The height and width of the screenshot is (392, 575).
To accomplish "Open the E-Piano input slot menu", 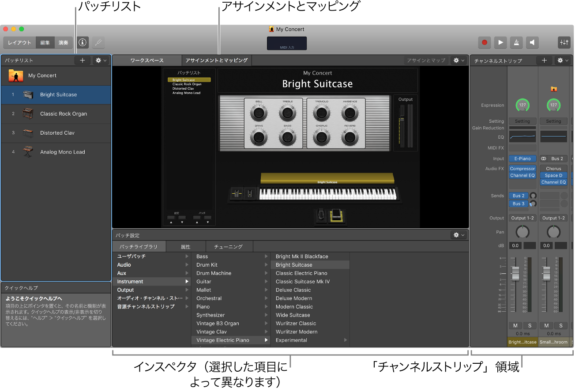I will point(522,158).
